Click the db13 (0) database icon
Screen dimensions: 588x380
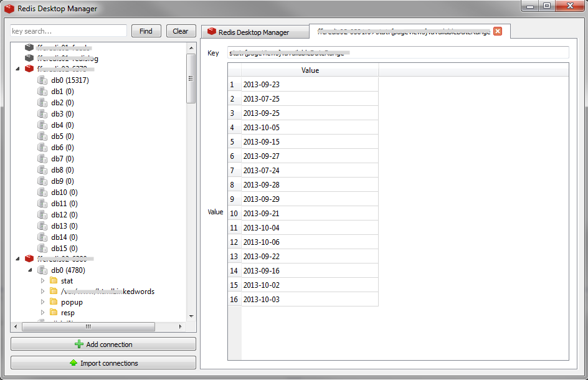tap(42, 226)
